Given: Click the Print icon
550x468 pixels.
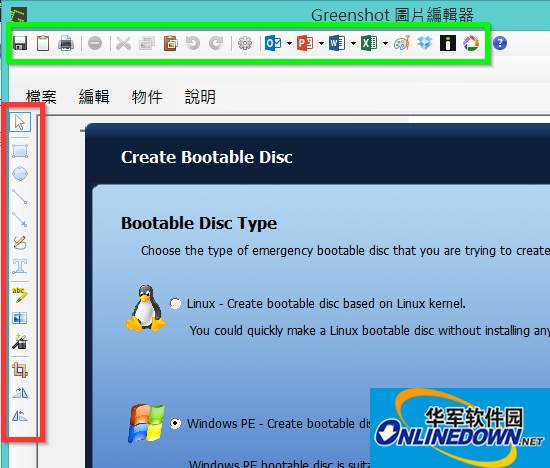Looking at the screenshot, I should click(66, 43).
